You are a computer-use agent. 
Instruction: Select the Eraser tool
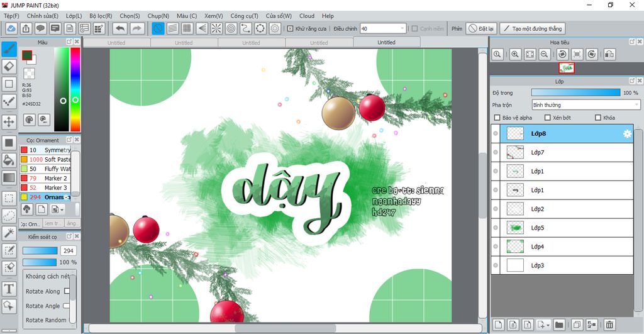[9, 66]
